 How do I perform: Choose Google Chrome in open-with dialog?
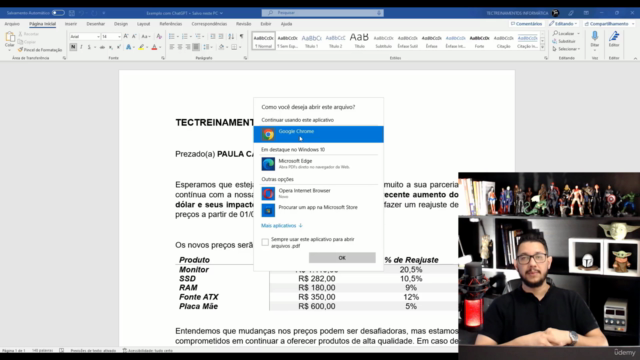[x=318, y=134]
